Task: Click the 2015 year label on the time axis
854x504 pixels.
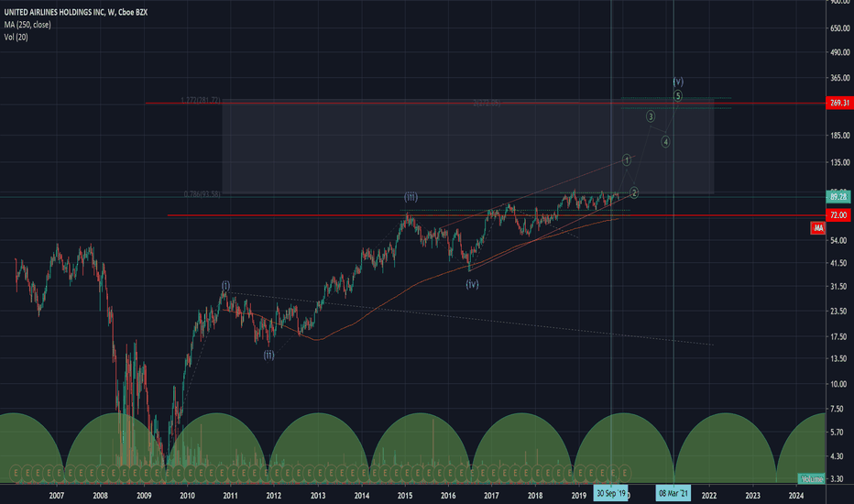Action: click(x=405, y=495)
